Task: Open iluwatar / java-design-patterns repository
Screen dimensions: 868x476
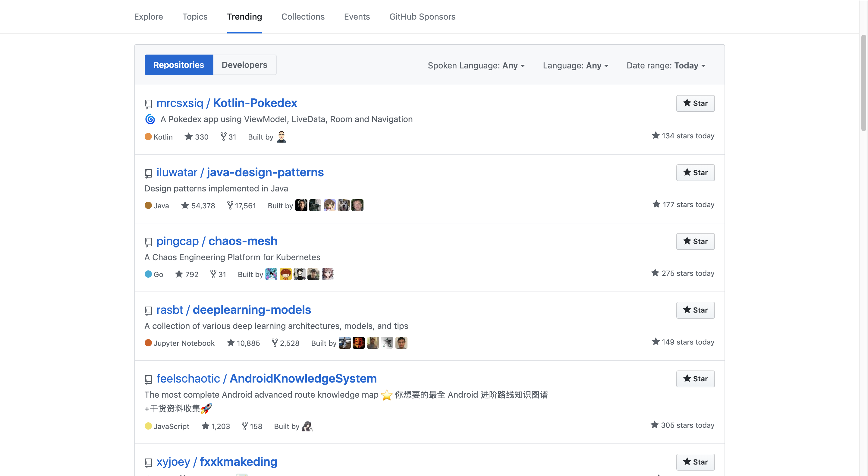Action: [x=240, y=172]
